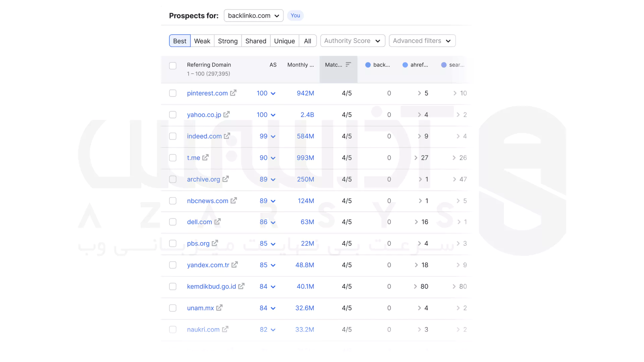The width and height of the screenshot is (644, 362).
Task: Click external link icon beside kemdikbud.go.id
Action: point(241,286)
